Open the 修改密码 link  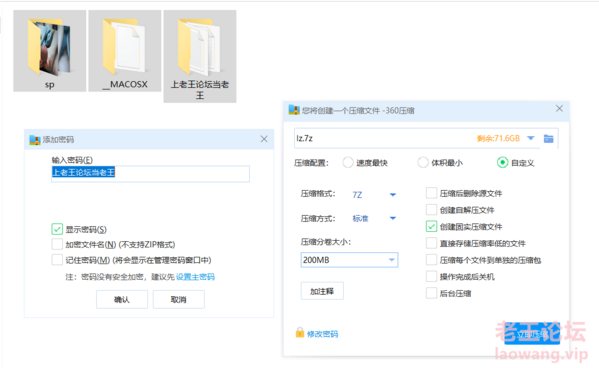tap(322, 334)
